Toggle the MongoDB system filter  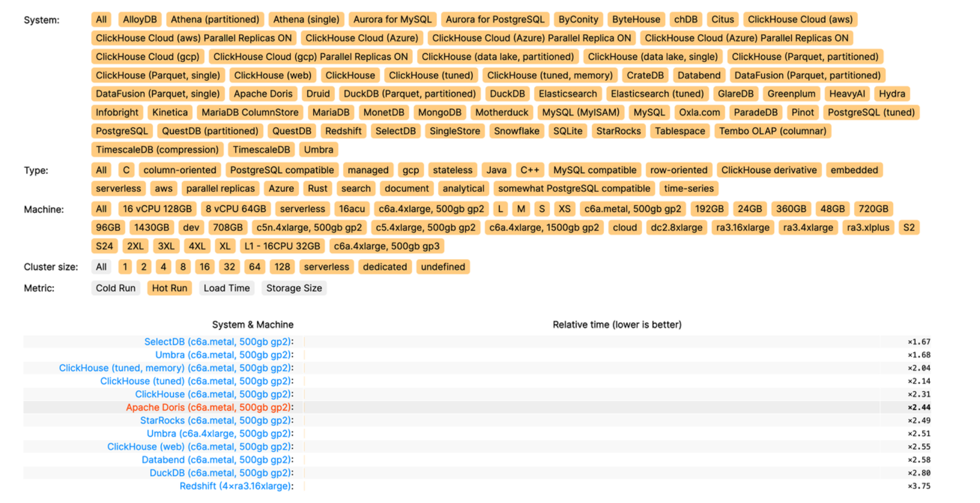tap(439, 112)
